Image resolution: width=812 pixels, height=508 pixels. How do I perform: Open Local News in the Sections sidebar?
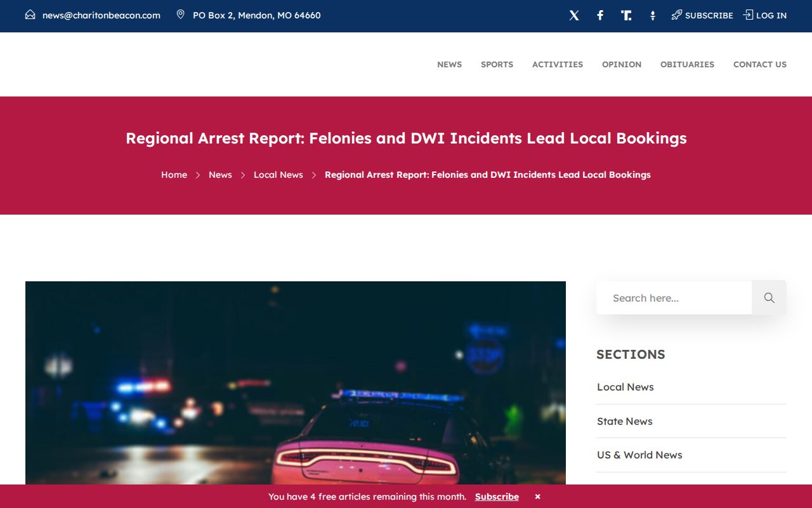click(x=625, y=387)
